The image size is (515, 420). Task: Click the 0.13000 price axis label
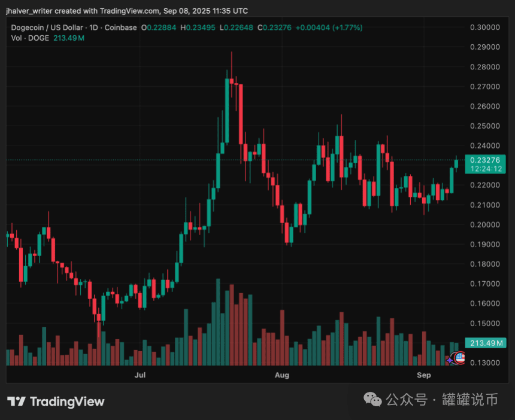(485, 363)
